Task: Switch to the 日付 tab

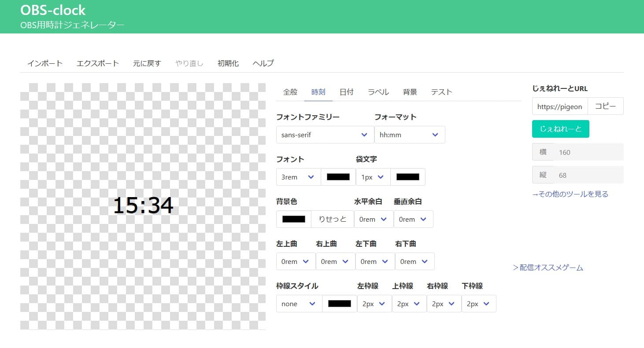Action: [x=347, y=92]
